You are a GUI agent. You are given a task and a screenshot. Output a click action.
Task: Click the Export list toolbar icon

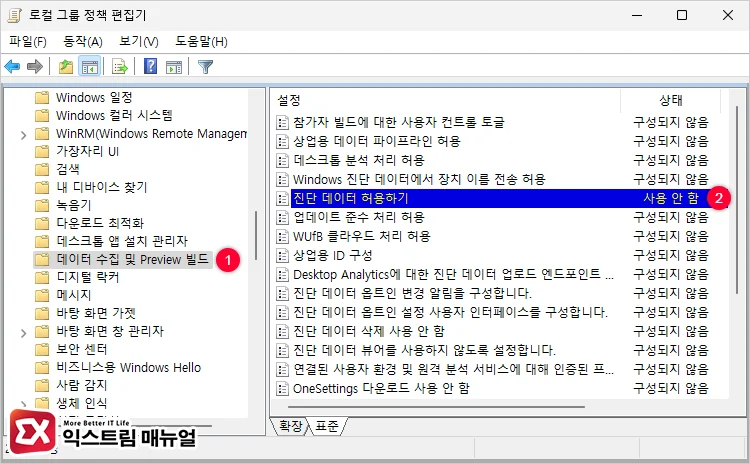[x=119, y=66]
